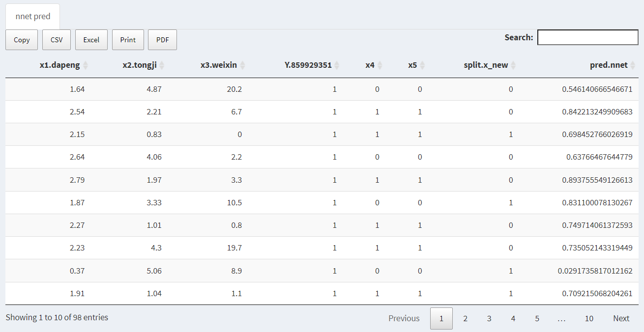The image size is (644, 332).
Task: Sort by x5 column arrows
Action: (422, 65)
